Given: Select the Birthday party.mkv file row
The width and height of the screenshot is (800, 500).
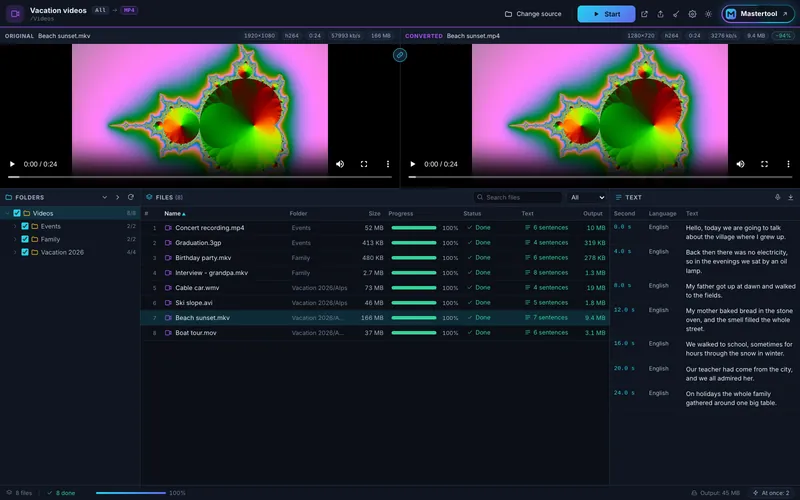Looking at the screenshot, I should 374,258.
